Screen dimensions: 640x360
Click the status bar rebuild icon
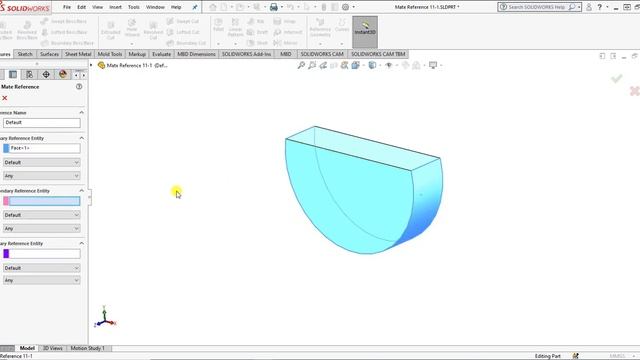coord(576,356)
